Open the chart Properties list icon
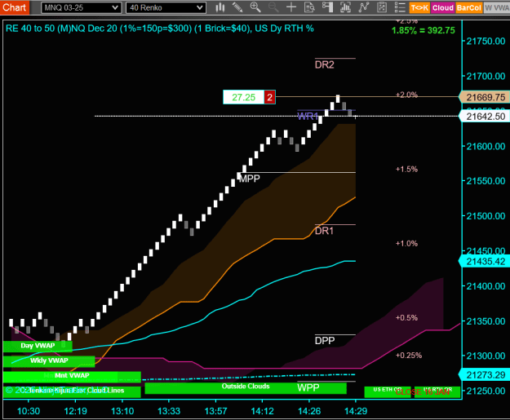Image resolution: width=510 pixels, height=420 pixels. (x=400, y=7)
